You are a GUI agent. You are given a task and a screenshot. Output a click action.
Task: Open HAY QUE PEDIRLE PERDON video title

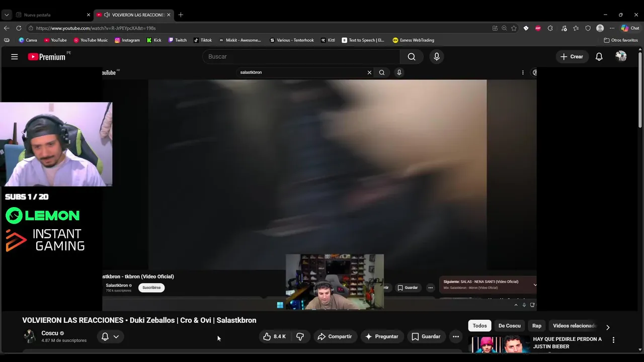pyautogui.click(x=567, y=343)
